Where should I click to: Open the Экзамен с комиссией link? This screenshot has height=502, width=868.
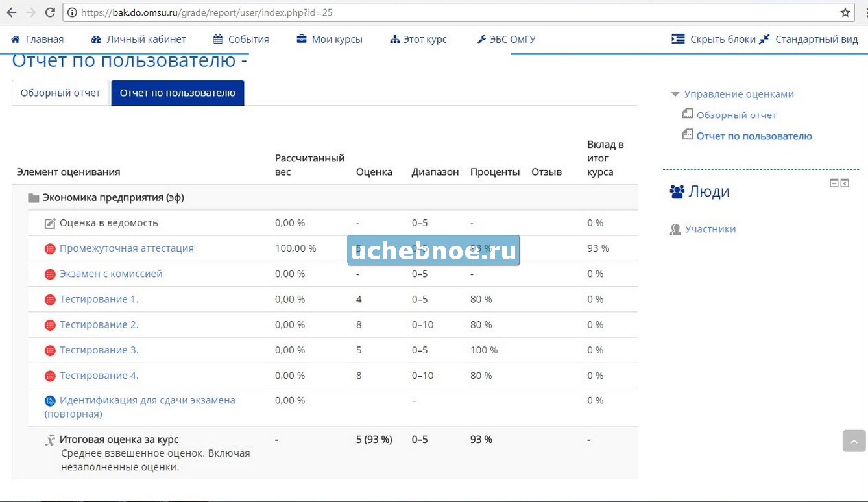click(x=111, y=274)
